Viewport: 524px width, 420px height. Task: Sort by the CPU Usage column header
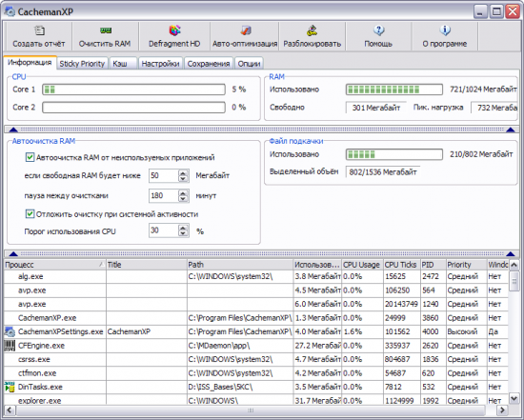[362, 265]
